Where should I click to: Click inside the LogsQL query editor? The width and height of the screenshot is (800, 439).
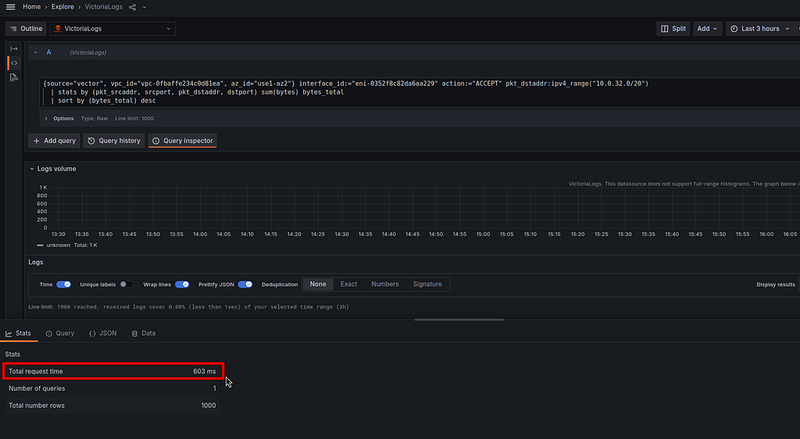[x=419, y=92]
